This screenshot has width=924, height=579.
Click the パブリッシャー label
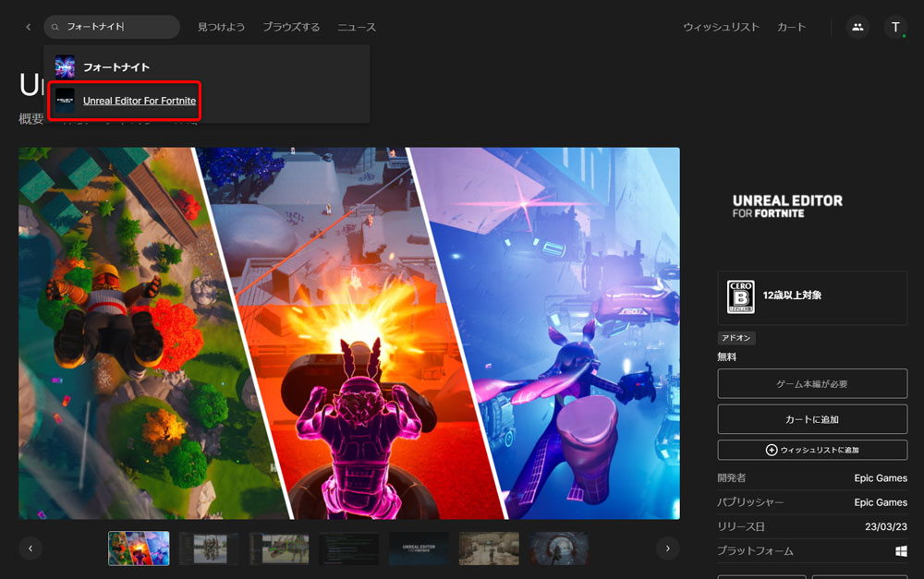[x=750, y=502]
